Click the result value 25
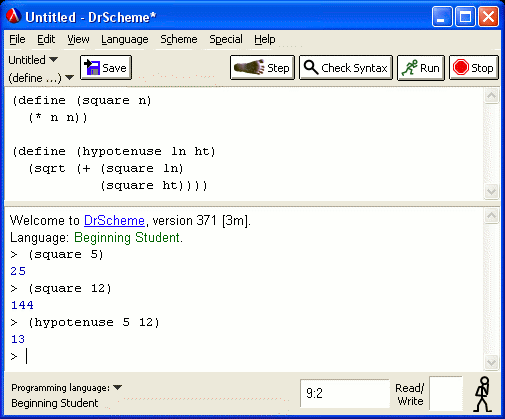This screenshot has width=505, height=419. (x=18, y=271)
